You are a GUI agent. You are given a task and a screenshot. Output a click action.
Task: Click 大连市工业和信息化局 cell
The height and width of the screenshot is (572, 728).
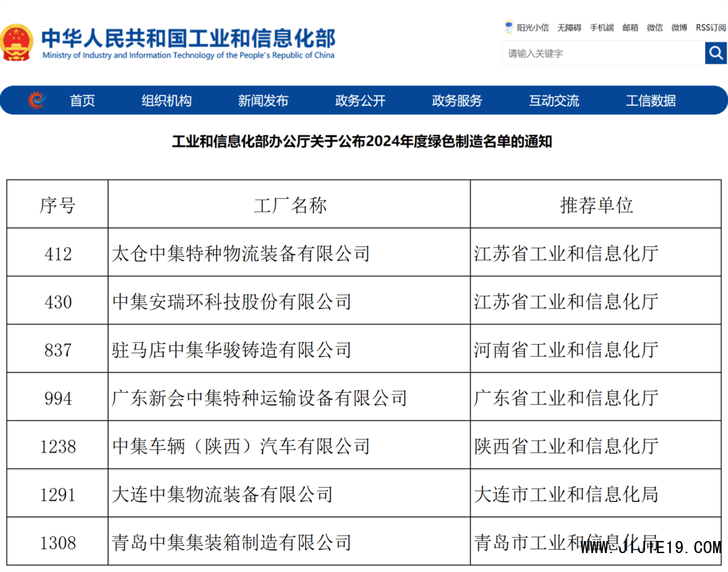tap(596, 494)
